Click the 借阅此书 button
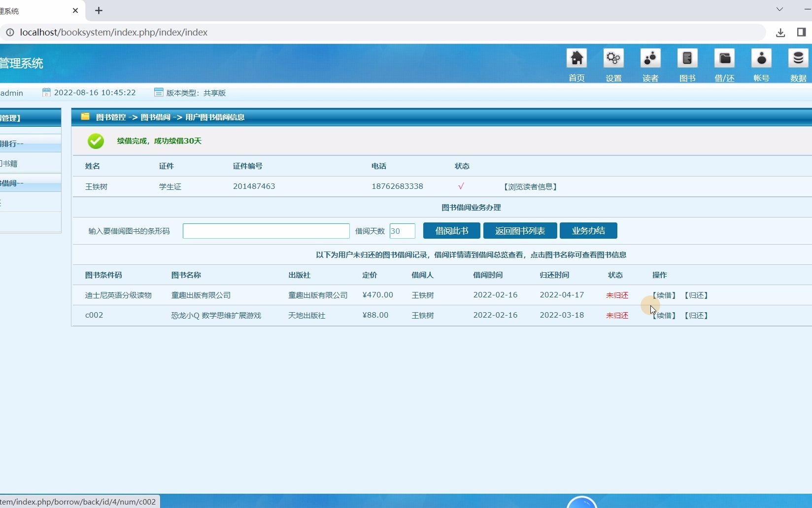The image size is (812, 508). click(x=451, y=230)
